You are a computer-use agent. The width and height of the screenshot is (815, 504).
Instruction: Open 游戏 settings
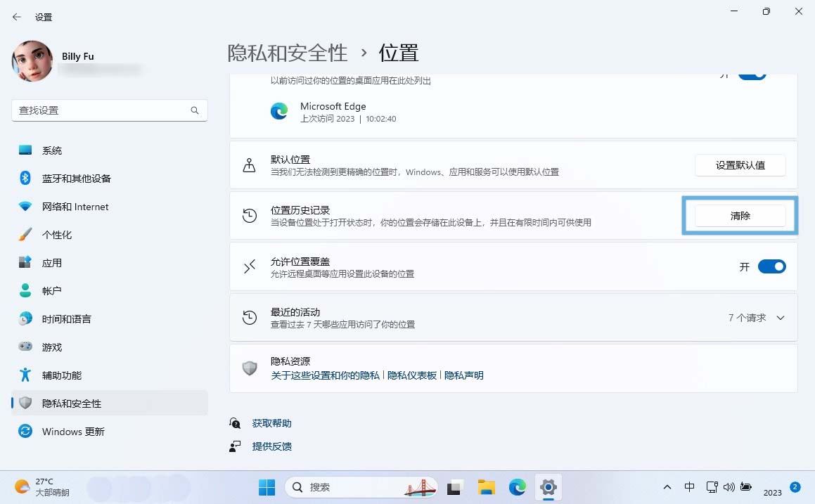(53, 347)
